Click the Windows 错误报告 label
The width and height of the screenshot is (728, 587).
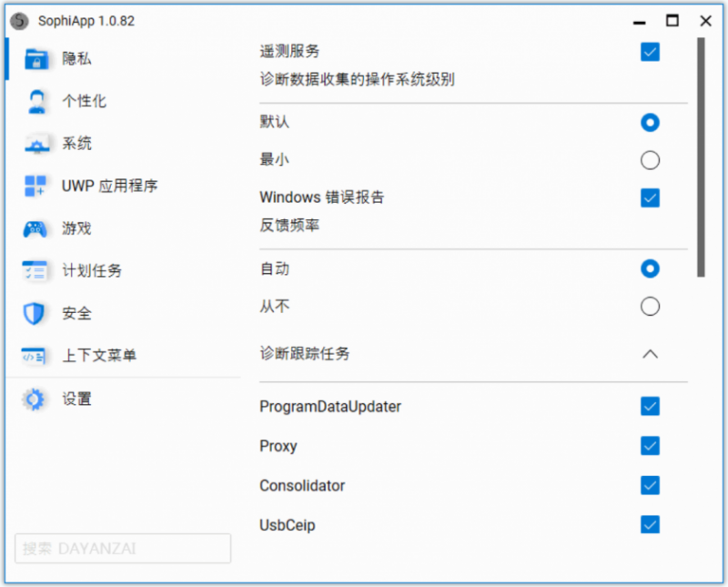coord(322,197)
